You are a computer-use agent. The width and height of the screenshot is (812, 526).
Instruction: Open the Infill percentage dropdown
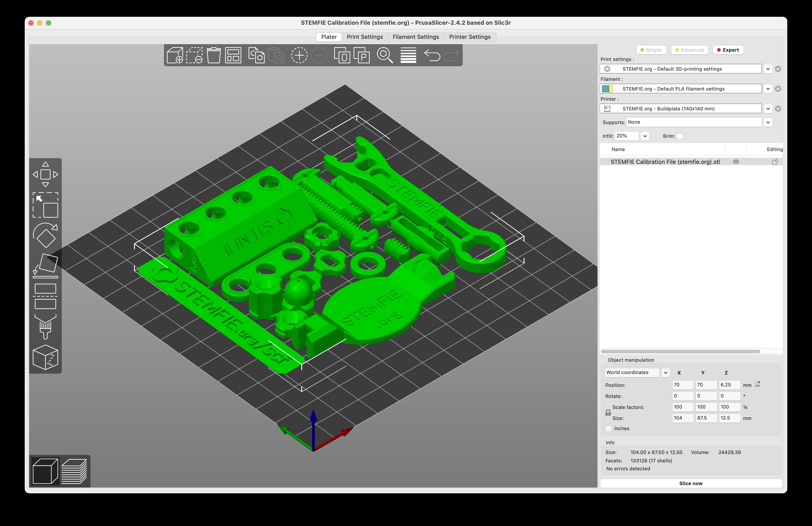(x=645, y=136)
